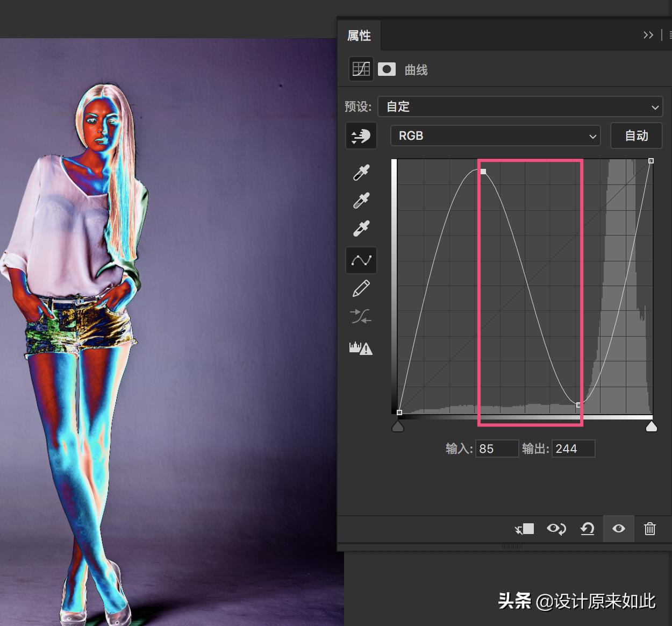
Task: Click inside the 输入 input field
Action: click(x=496, y=448)
